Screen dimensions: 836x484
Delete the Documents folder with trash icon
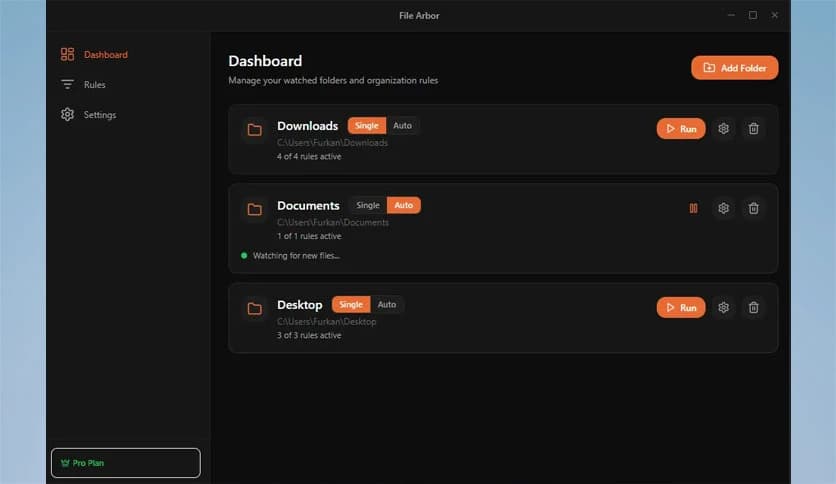753,208
